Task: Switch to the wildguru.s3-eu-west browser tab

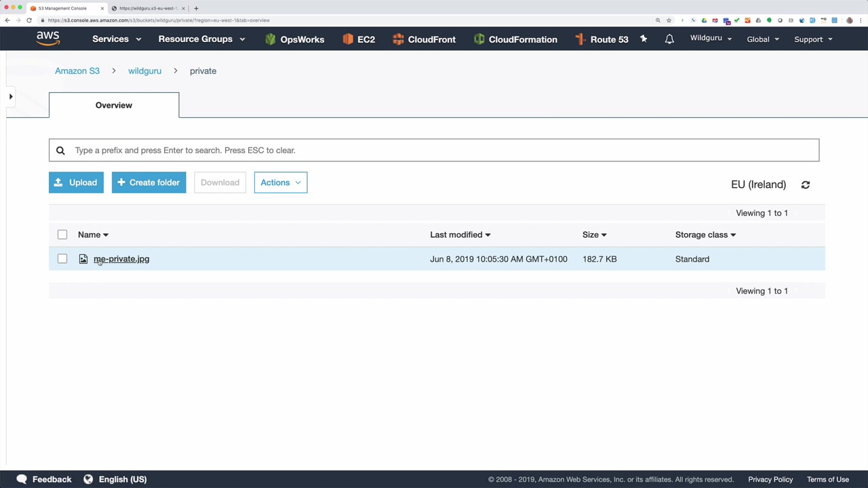Action: click(148, 8)
